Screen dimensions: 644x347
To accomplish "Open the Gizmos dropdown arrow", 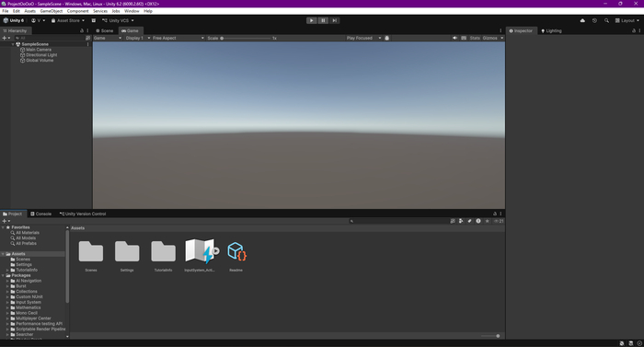I will point(502,38).
